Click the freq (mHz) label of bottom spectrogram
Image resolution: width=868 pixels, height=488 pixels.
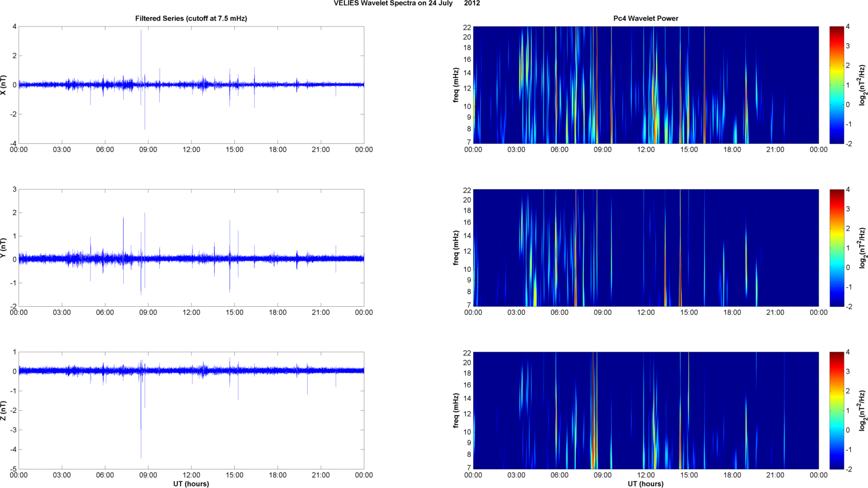click(456, 411)
